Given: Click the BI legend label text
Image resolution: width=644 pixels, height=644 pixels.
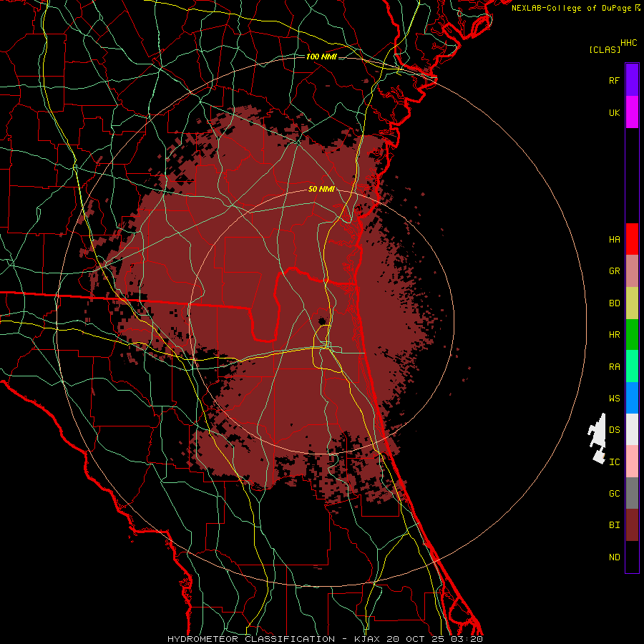Looking at the screenshot, I should [x=614, y=525].
